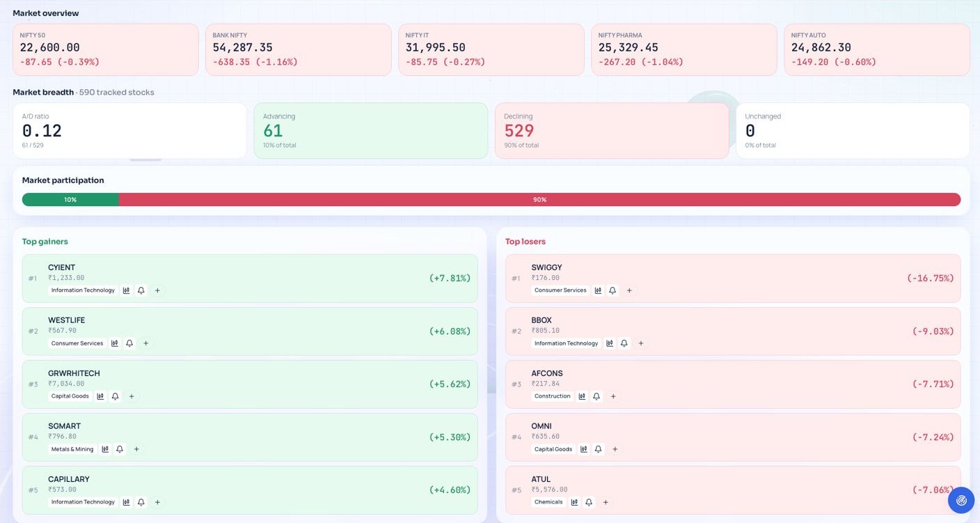Open the Chemicals sector tag on ATUL
Screen dimensions: 980x523
coord(548,502)
